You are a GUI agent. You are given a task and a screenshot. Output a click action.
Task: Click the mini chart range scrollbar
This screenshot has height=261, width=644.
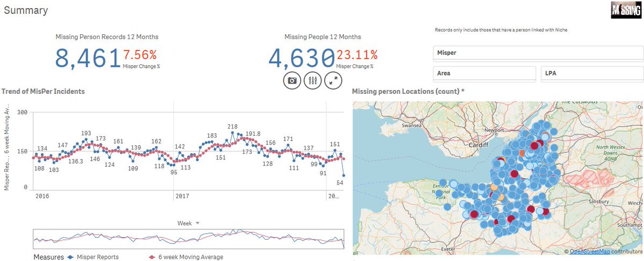188,239
